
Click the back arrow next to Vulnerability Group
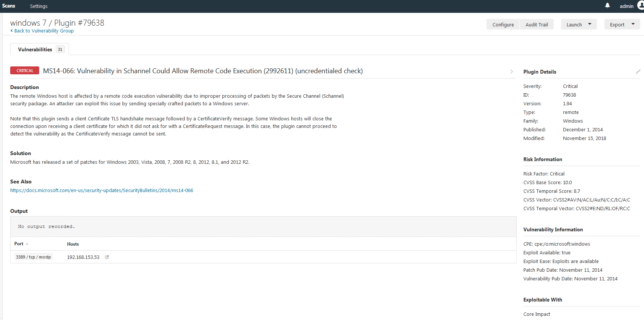12,31
